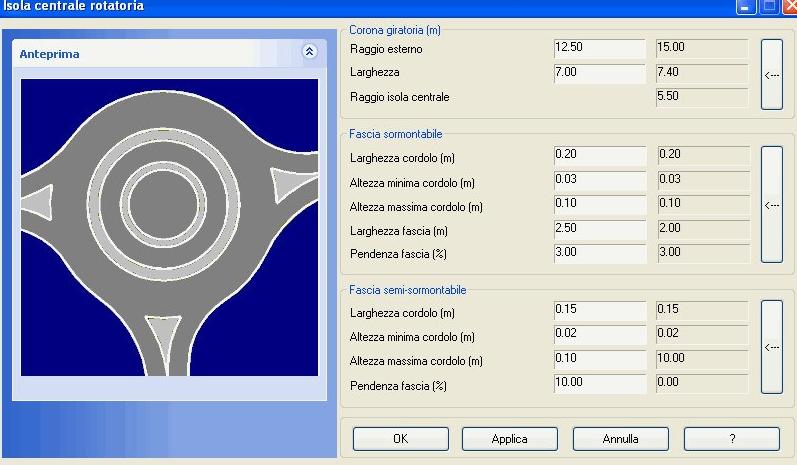This screenshot has height=465, width=797.
Task: Edit sormontabile Altezza minima cordolo field
Action: [x=599, y=179]
